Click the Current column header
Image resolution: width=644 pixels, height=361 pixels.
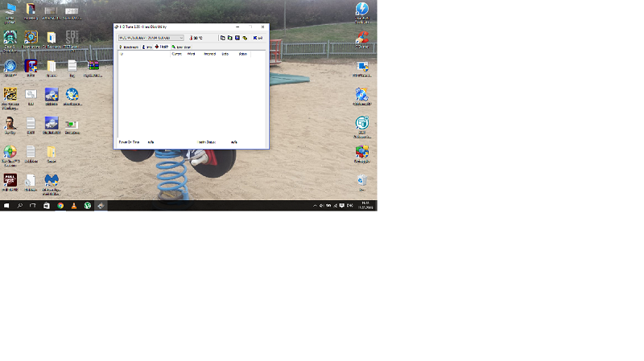176,54
